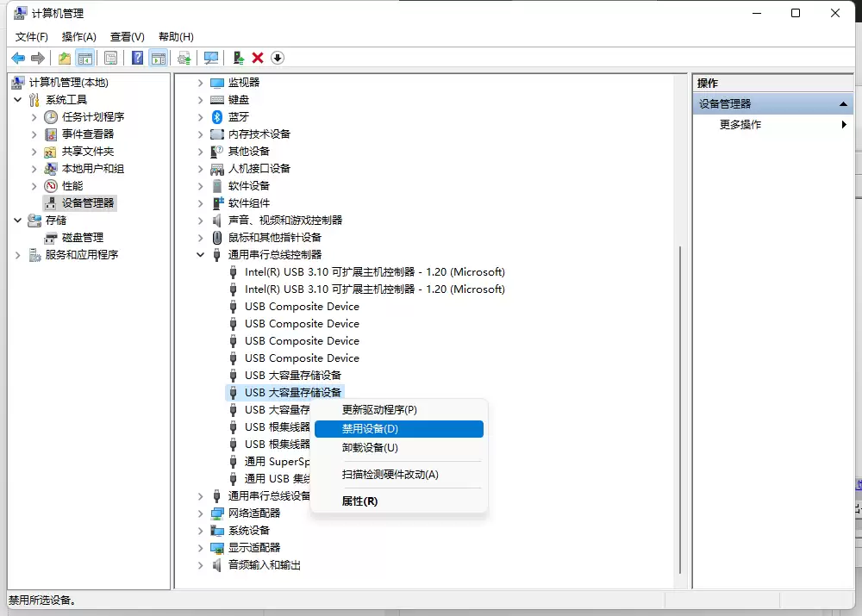The height and width of the screenshot is (616, 862).
Task: Toggle the show/hide action pane toolbar button
Action: [158, 58]
